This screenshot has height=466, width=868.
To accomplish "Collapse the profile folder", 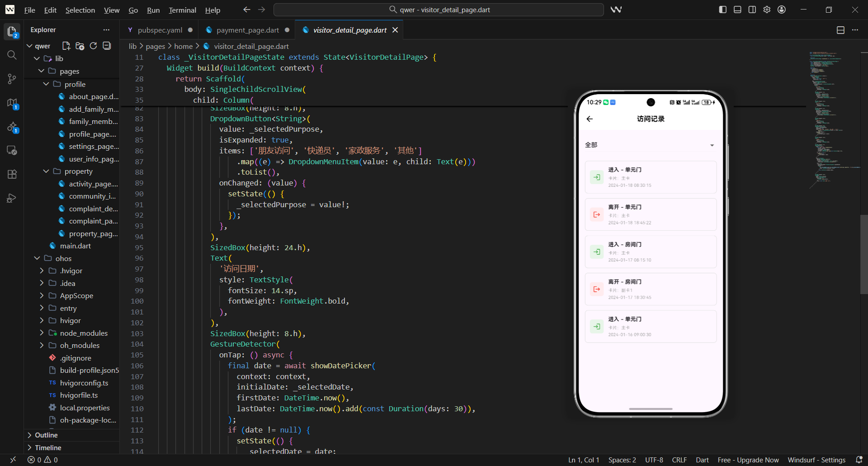I will click(x=46, y=84).
